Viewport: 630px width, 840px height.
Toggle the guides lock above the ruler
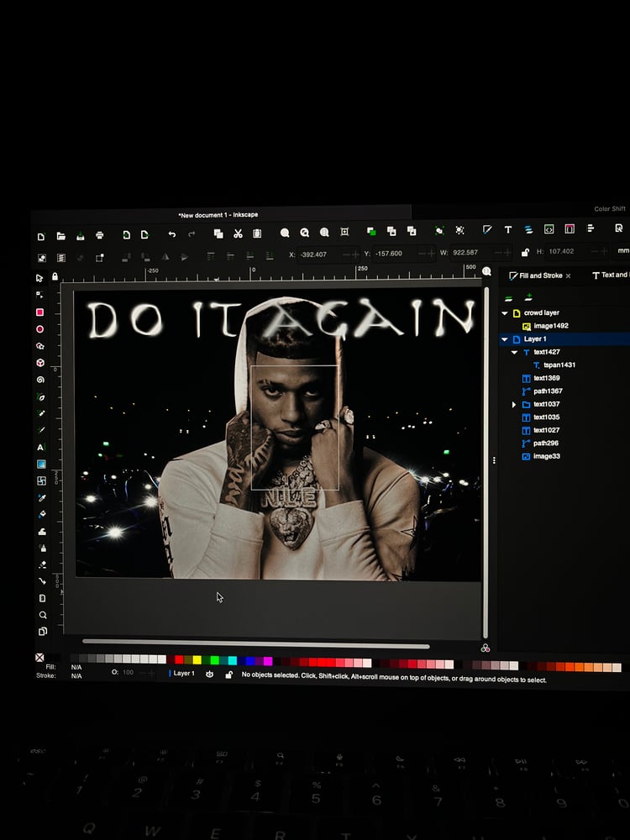pyautogui.click(x=55, y=276)
